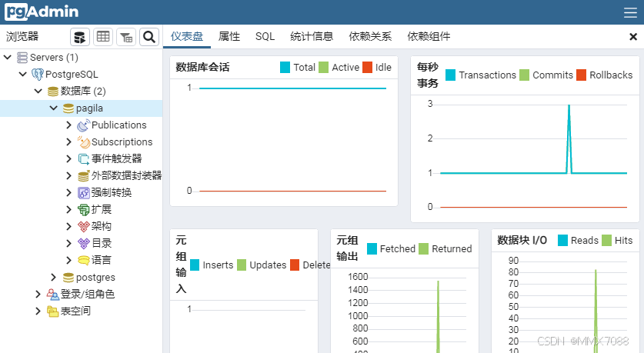Image resolution: width=644 pixels, height=353 pixels.
Task: Select the 目录 tree label
Action: point(102,243)
